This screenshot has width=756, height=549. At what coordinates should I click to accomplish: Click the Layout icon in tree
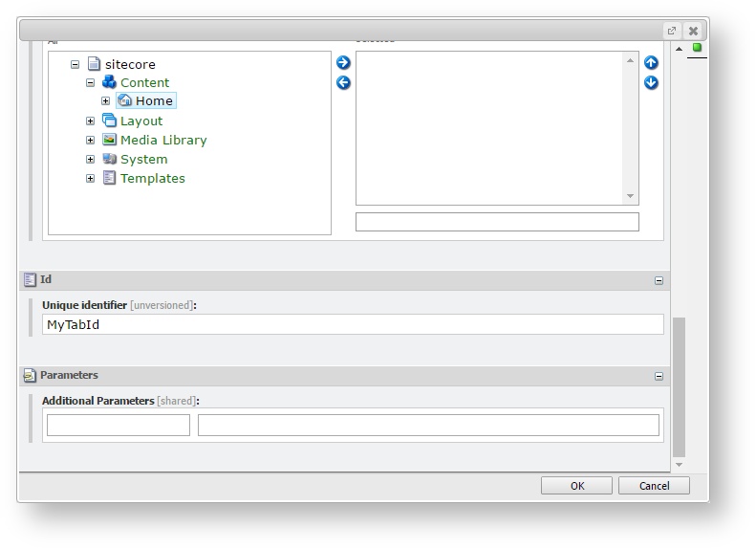[x=110, y=121]
